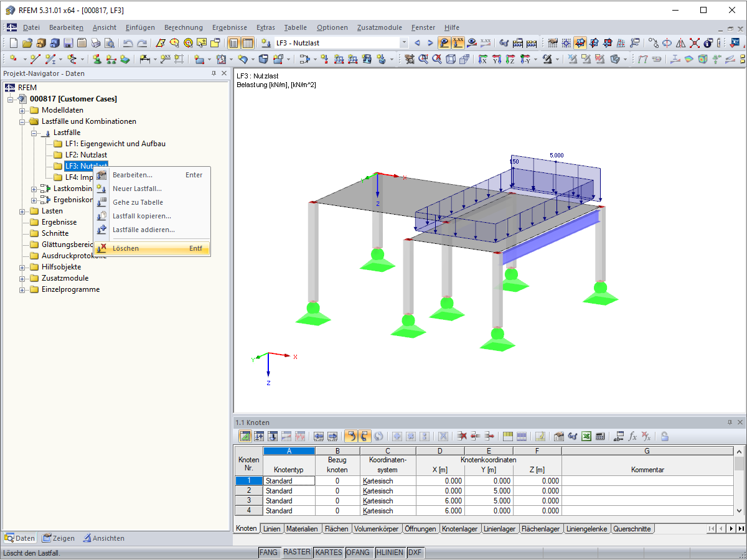
Task: Collapse the 000817 Customer Cases root node
Action: pos(11,99)
